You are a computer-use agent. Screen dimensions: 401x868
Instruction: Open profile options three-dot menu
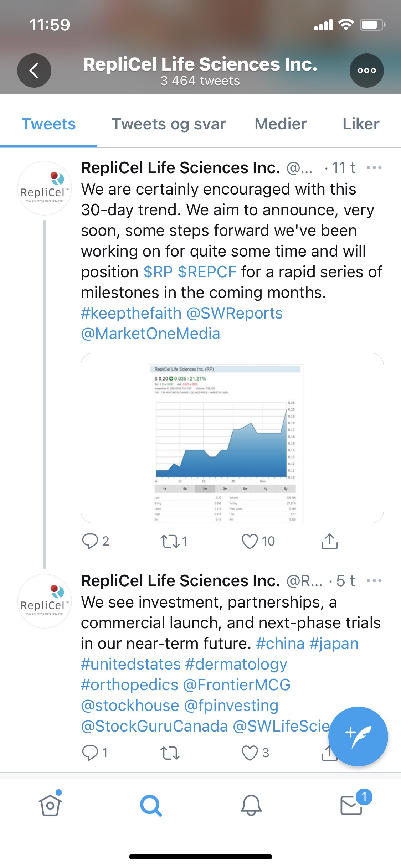[366, 71]
